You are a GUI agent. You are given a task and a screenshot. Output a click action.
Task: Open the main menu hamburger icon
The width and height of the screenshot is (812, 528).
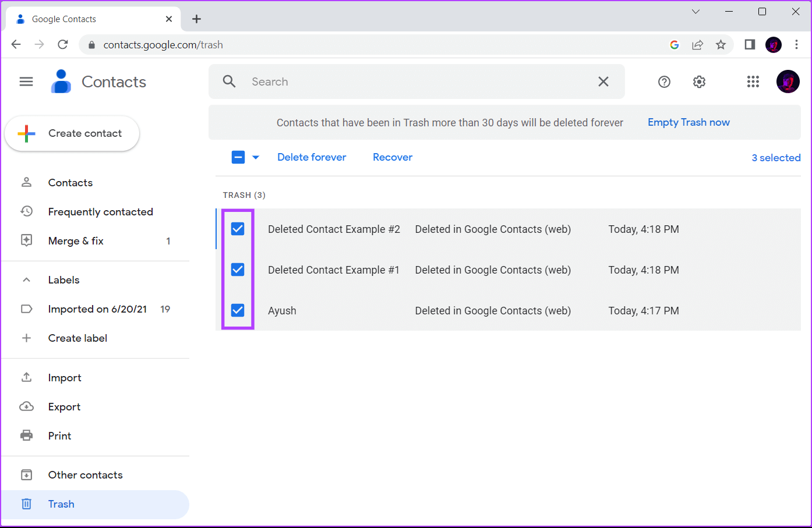click(26, 81)
